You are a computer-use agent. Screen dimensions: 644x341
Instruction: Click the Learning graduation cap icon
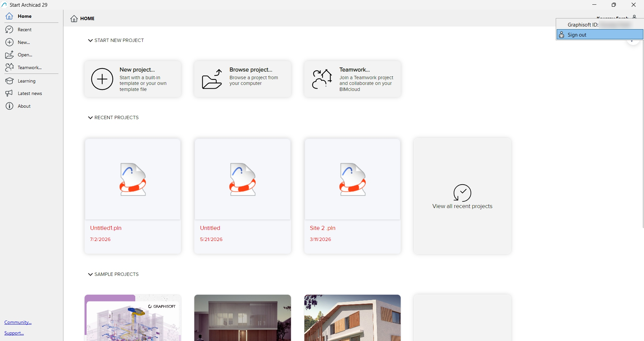click(x=9, y=81)
